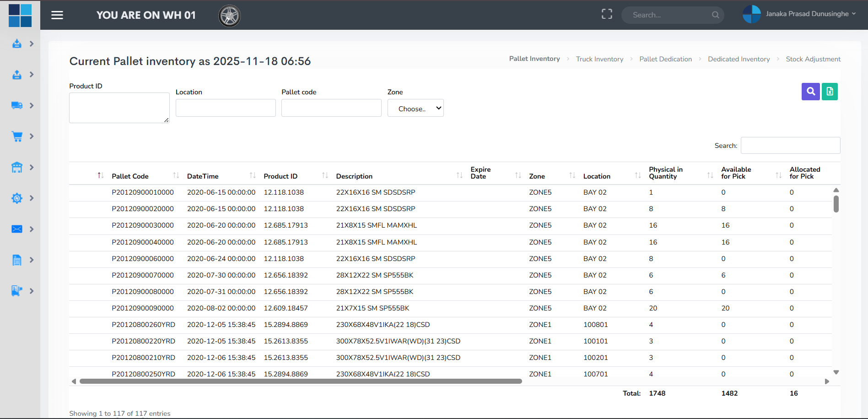The width and height of the screenshot is (868, 419).
Task: Go to Truck Inventory tab
Action: coord(599,59)
